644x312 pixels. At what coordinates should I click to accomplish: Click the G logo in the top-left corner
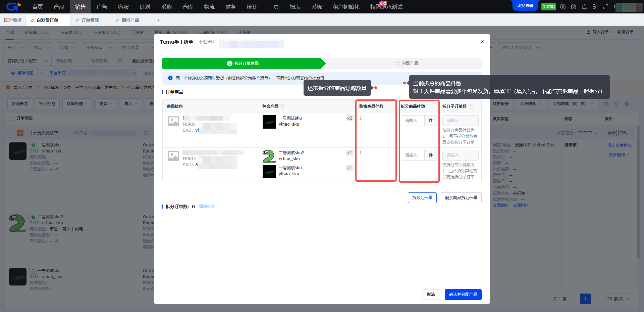tap(13, 6)
